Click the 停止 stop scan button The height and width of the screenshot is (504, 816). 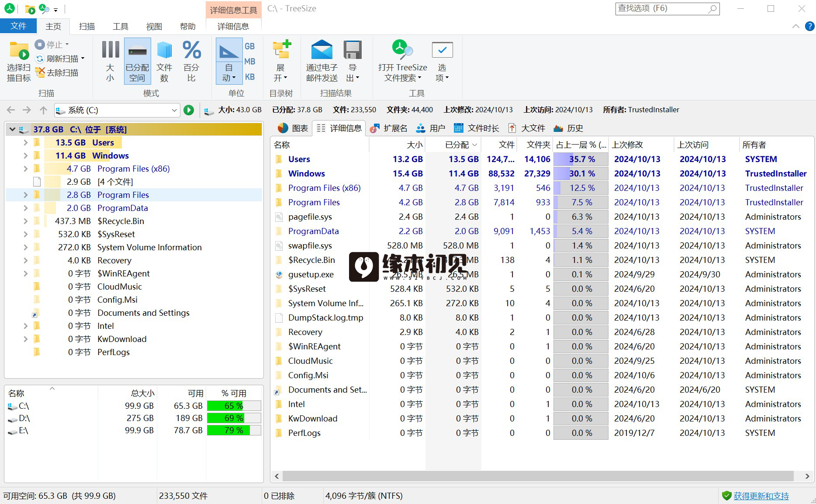[52, 45]
